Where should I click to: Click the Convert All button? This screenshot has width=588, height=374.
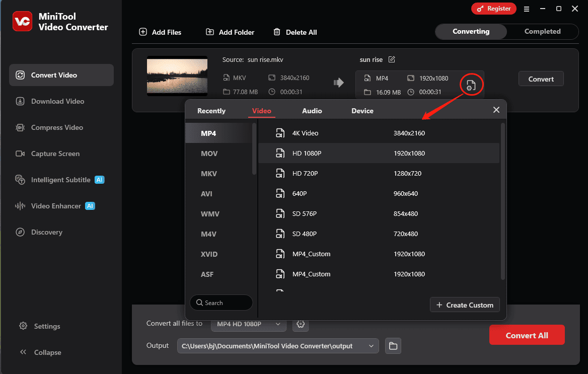(x=527, y=335)
